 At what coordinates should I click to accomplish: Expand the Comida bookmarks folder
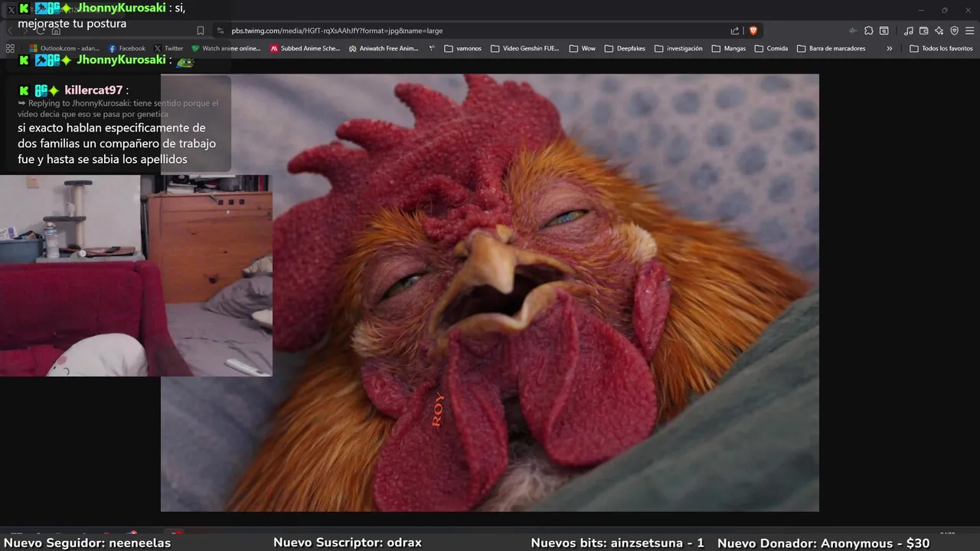pos(771,48)
